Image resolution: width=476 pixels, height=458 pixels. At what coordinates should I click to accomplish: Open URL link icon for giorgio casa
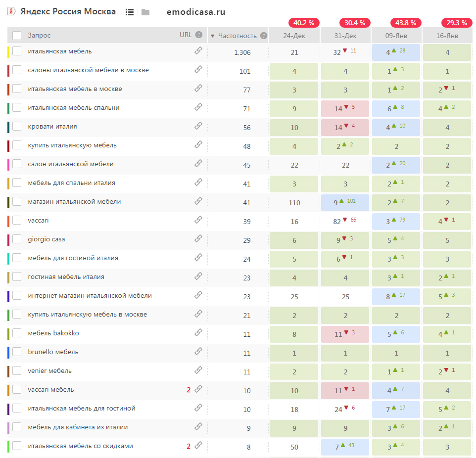coord(198,239)
